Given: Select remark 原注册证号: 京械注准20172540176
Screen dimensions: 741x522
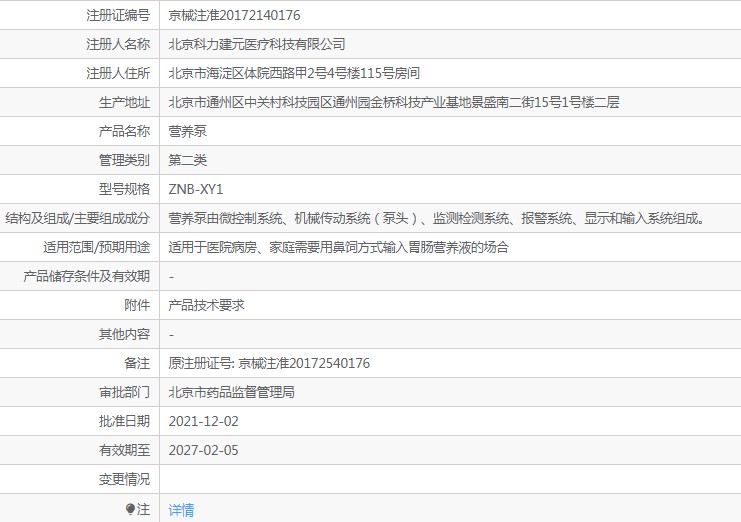Looking at the screenshot, I should [x=269, y=363].
